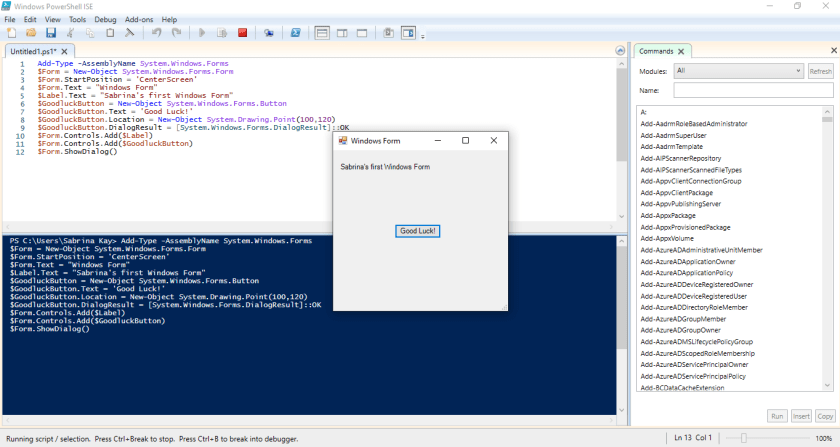Image resolution: width=840 pixels, height=447 pixels.
Task: Open the Debug menu
Action: click(x=105, y=19)
